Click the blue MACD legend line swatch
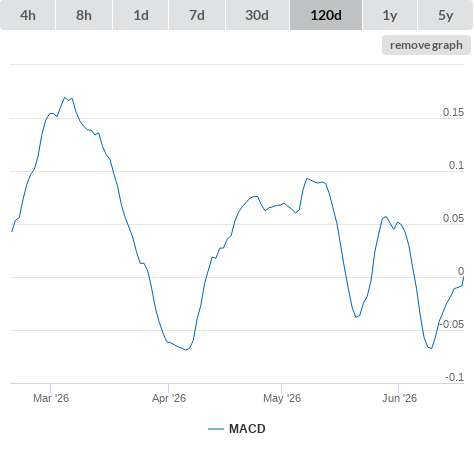474x455 pixels. 216,429
